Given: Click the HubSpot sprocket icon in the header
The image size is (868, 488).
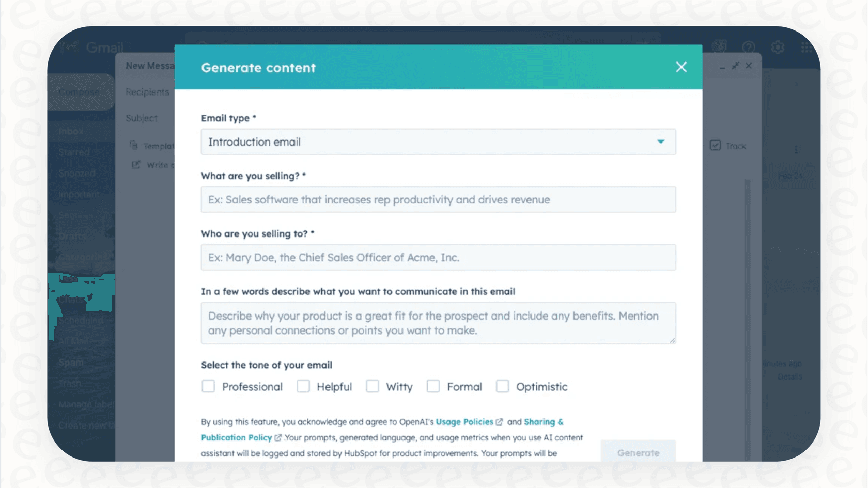Looking at the screenshot, I should click(720, 45).
